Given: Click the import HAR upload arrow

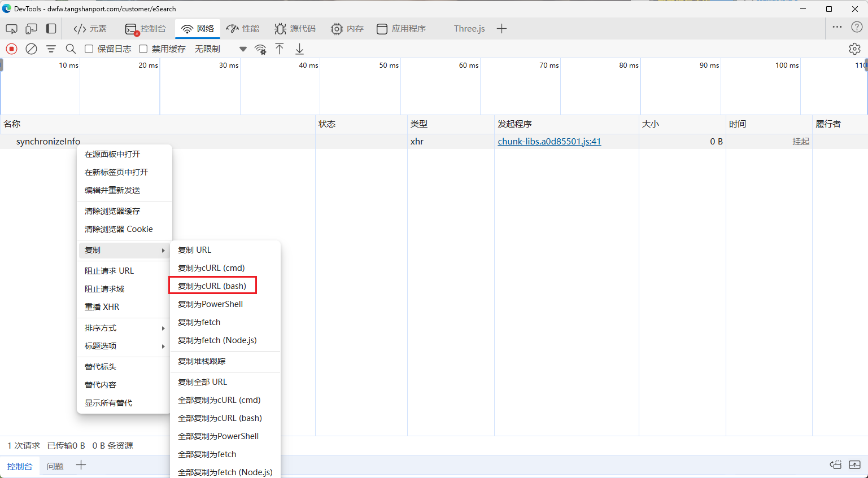Looking at the screenshot, I should click(x=280, y=49).
